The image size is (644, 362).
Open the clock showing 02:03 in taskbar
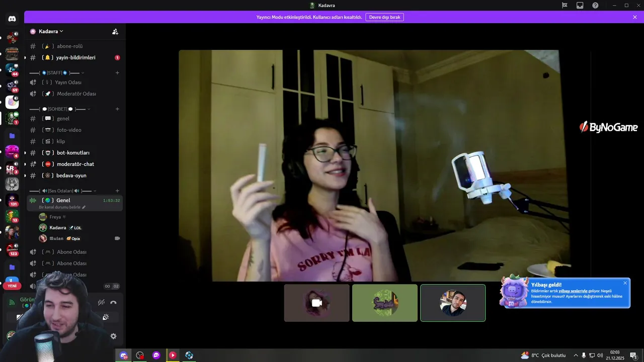(615, 355)
